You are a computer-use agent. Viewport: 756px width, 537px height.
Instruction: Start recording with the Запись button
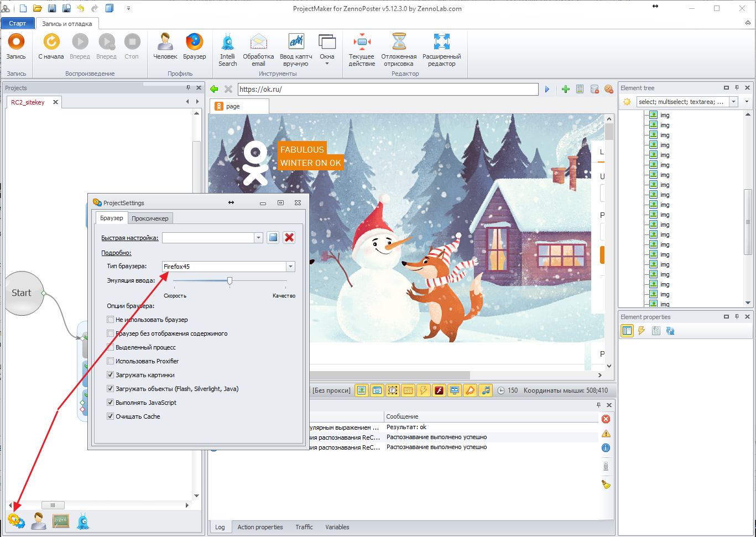pyautogui.click(x=16, y=46)
